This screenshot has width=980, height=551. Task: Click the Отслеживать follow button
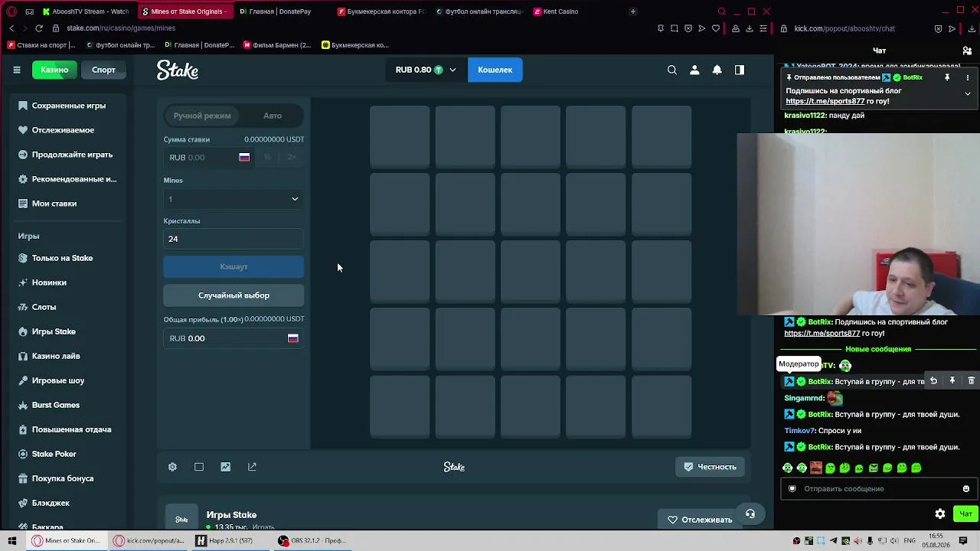coord(700,520)
